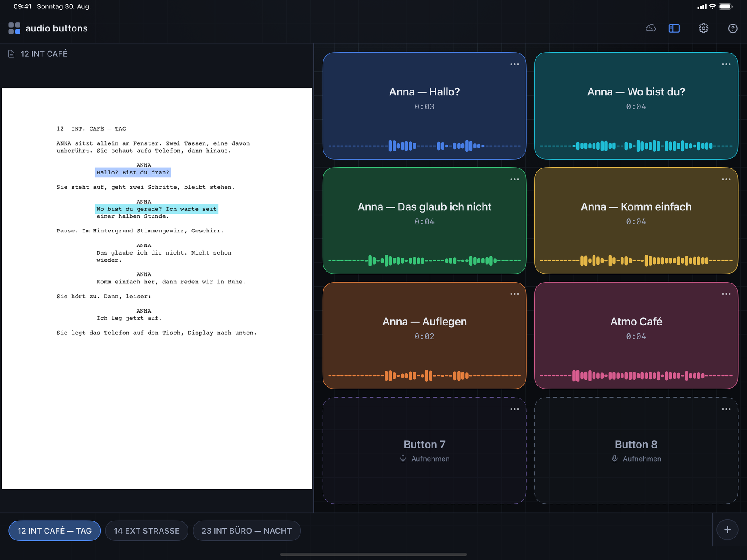Click the battery indicator in status bar
Image resolution: width=747 pixels, height=560 pixels.
[726, 6]
